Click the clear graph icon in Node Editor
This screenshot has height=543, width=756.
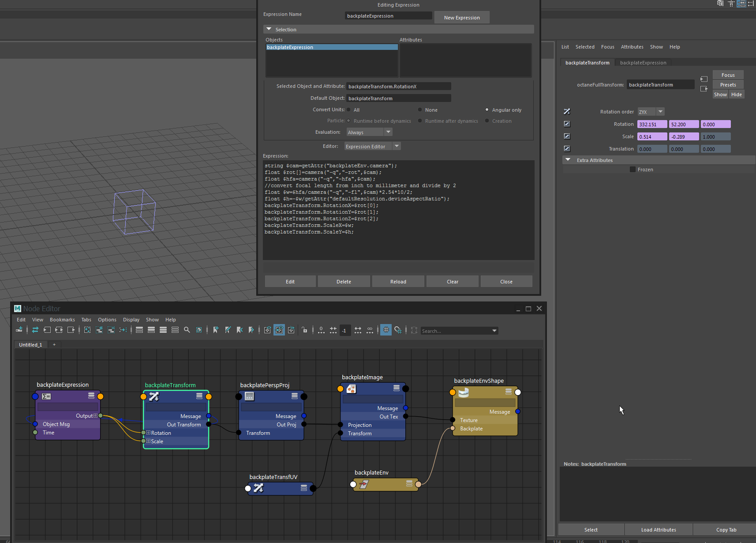point(87,330)
